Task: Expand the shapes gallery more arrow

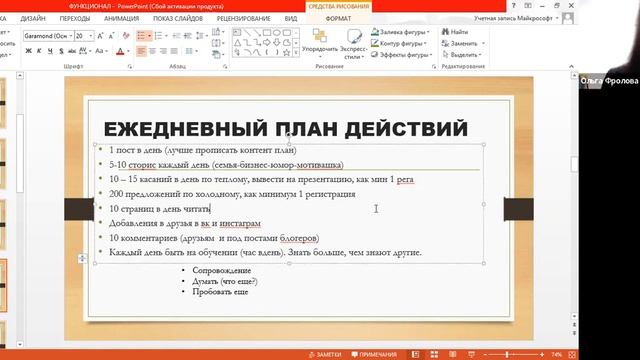Action: click(296, 52)
